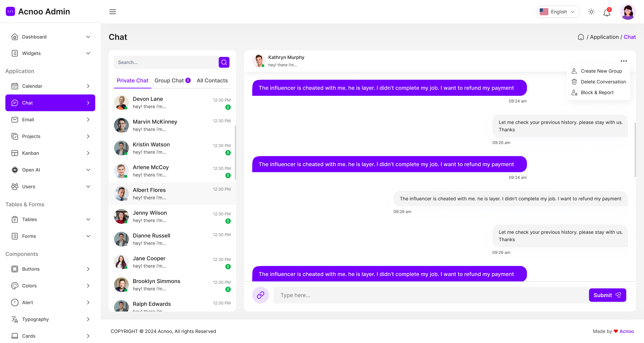Open the Calendar icon in the sidebar
Screen dimensions: 644x343
[x=15, y=86]
